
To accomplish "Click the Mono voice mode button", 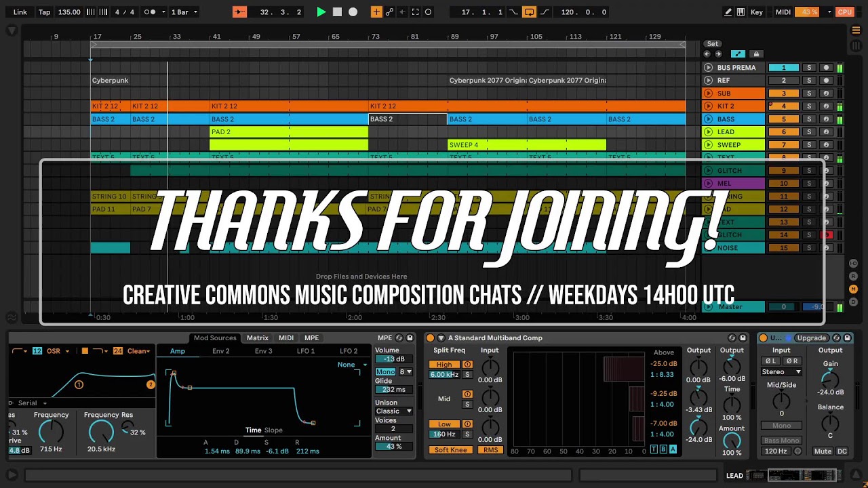I will [385, 372].
